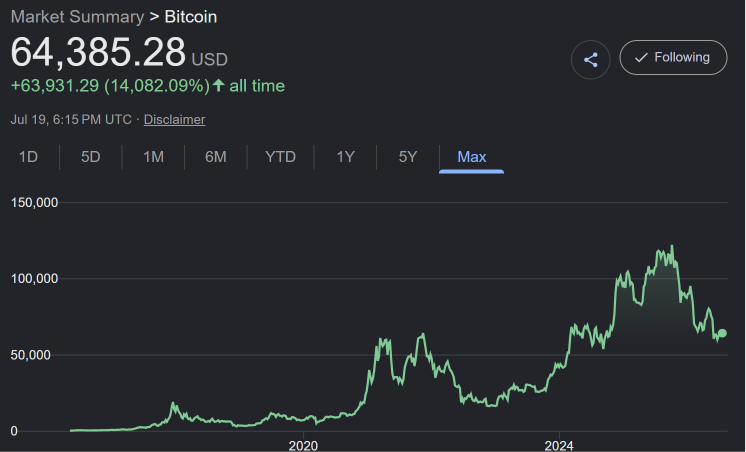The width and height of the screenshot is (746, 452).
Task: Show the YTD chart range
Action: click(280, 157)
